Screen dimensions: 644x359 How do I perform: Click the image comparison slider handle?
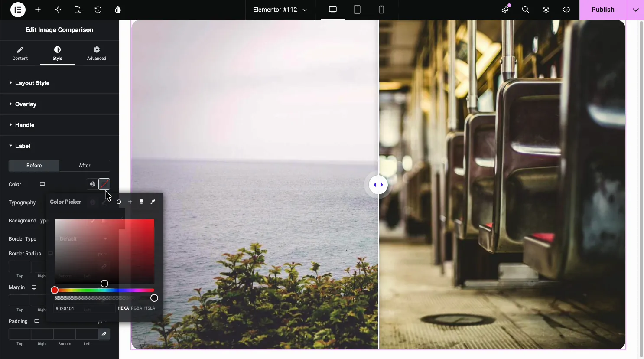(x=378, y=185)
